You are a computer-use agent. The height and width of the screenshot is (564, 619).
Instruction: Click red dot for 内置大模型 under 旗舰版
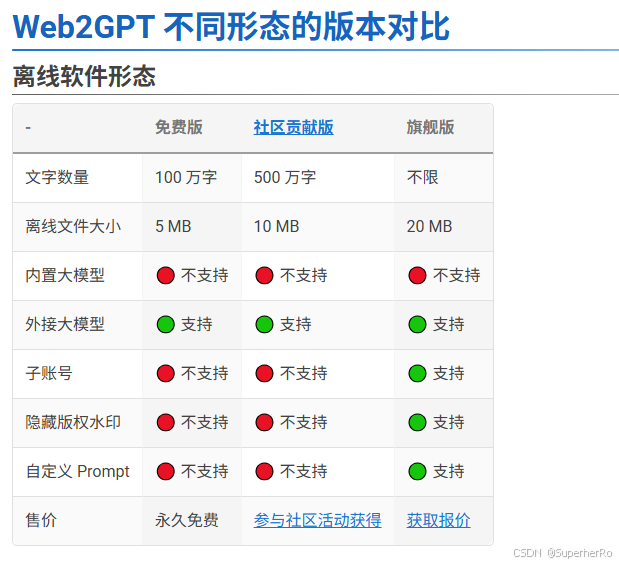417,275
